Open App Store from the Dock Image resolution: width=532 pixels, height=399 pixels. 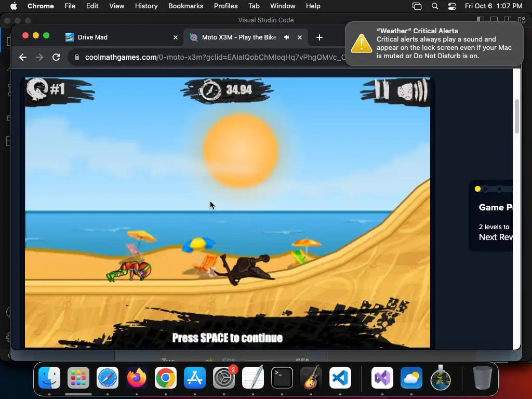pos(195,378)
